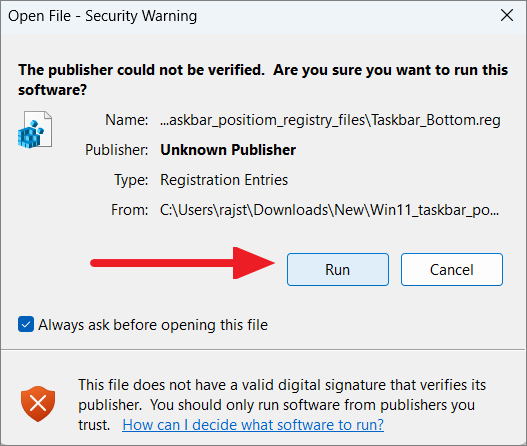Click the 'Registration Entries' type value
This screenshot has width=527, height=446.
click(224, 180)
